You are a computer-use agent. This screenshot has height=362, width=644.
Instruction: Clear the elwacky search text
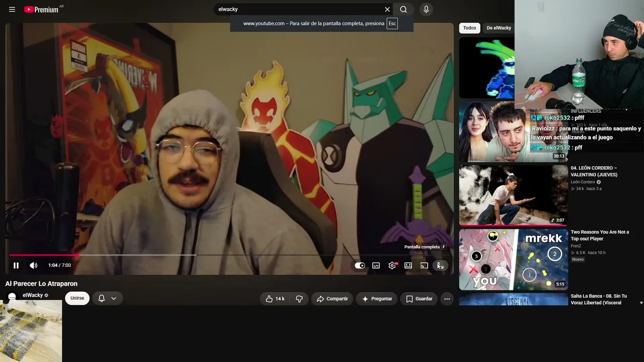(x=387, y=10)
